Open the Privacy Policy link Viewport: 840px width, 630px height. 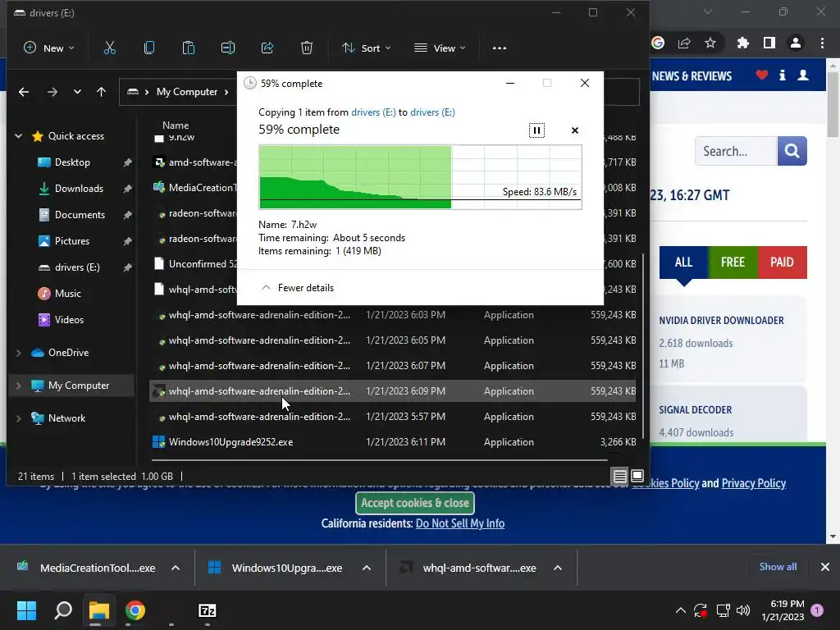[x=754, y=483]
